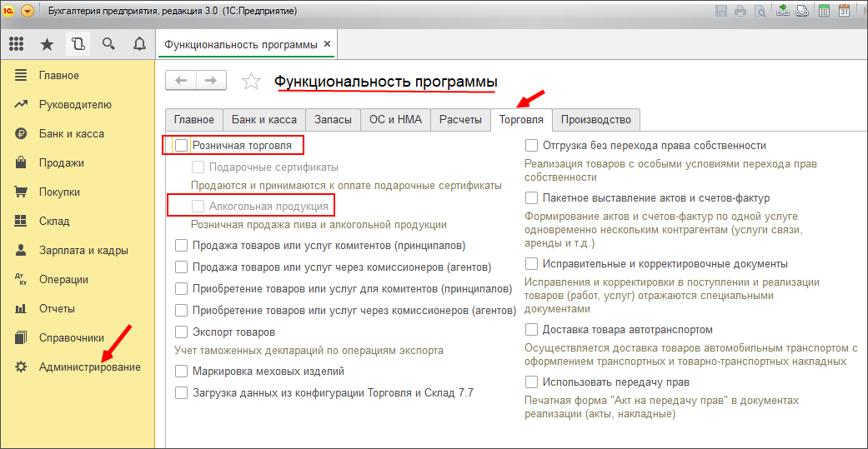Click the Справочники books icon

tap(21, 337)
